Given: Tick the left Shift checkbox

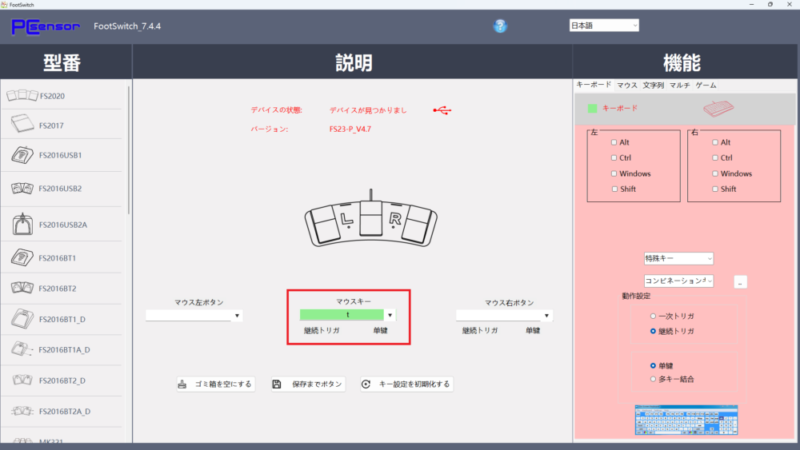Looking at the screenshot, I should 614,189.
